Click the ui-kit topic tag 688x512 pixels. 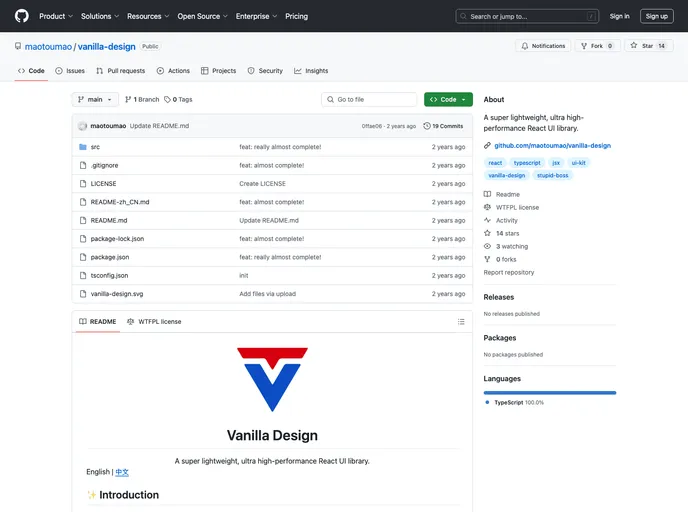[578, 163]
